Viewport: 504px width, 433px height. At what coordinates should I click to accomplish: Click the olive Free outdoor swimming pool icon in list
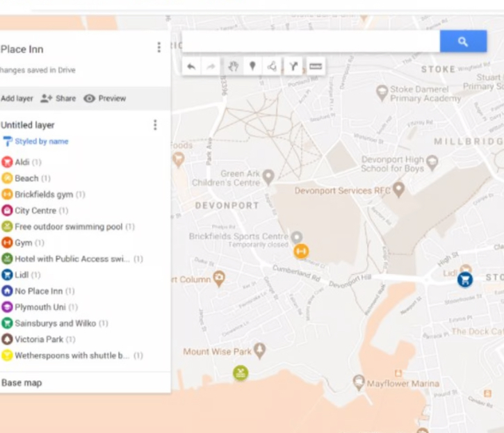point(7,227)
